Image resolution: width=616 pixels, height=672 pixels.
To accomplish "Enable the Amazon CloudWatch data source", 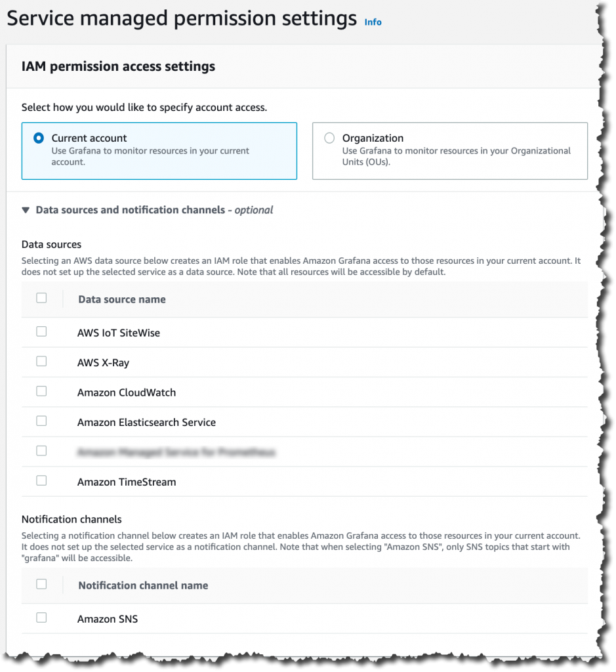I will (x=41, y=391).
